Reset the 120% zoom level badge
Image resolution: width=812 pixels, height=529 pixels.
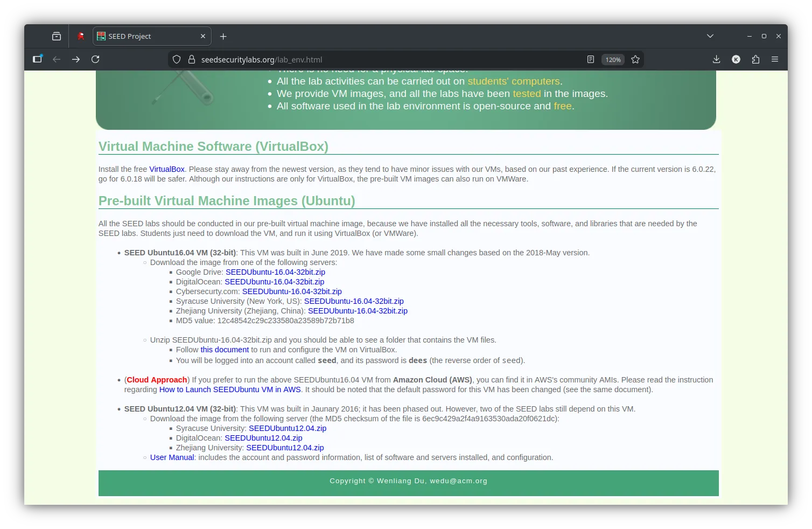pyautogui.click(x=613, y=60)
